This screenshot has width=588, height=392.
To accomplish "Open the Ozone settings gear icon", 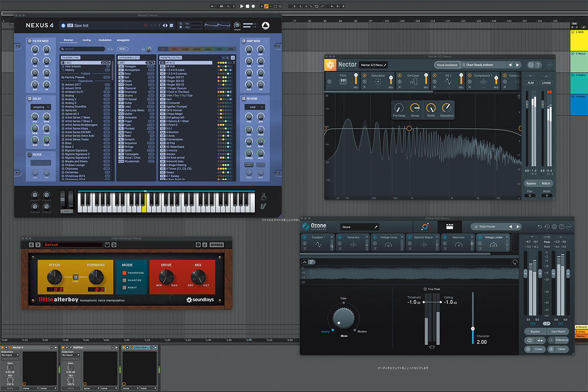I will pos(554,227).
